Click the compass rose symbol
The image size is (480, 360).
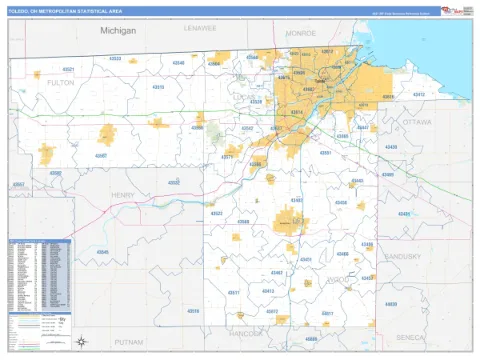(81, 342)
